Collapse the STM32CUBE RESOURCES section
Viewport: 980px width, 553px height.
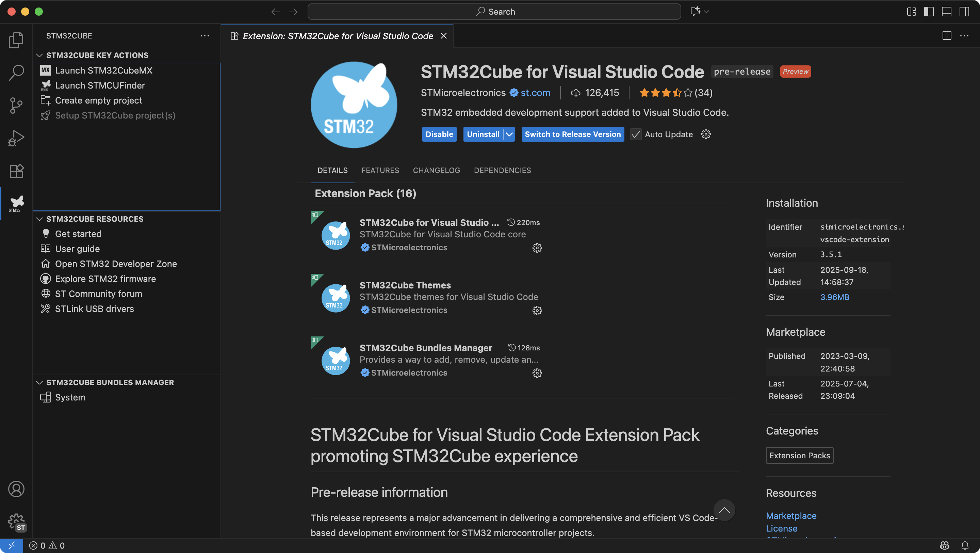coord(39,219)
